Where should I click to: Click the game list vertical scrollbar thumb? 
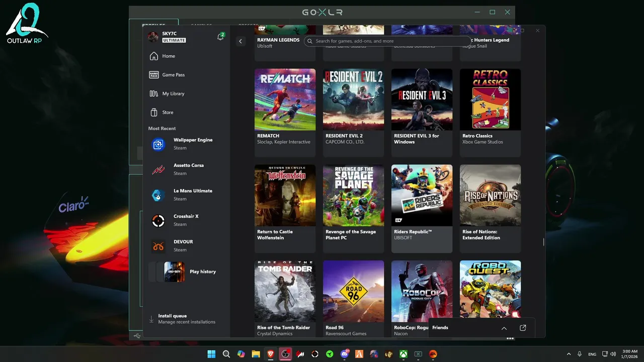tap(543, 242)
